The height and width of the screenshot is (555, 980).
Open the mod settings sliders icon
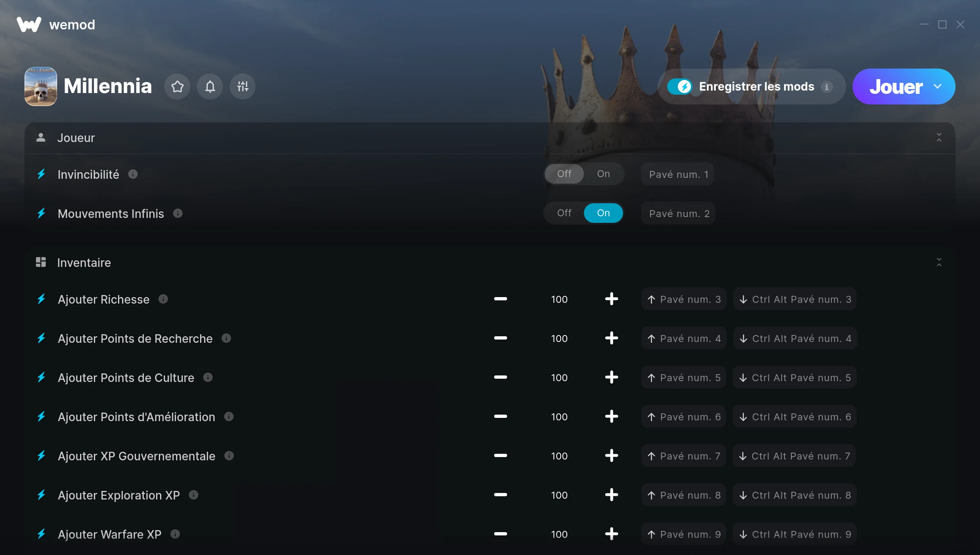click(x=243, y=87)
